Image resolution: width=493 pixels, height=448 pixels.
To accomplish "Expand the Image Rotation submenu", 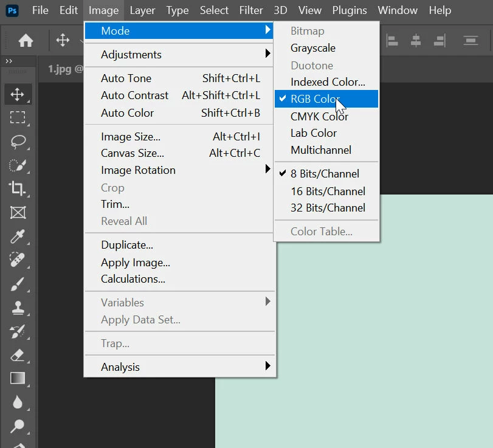I will [179, 170].
